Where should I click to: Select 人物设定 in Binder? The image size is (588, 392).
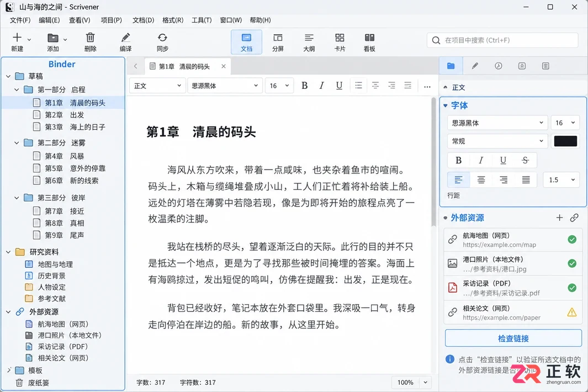tap(52, 287)
